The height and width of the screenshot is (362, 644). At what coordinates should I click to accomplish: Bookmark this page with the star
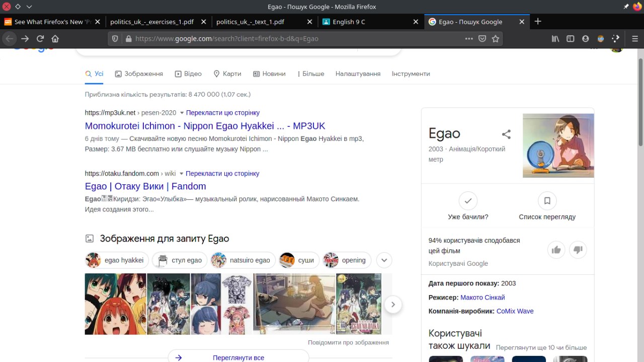pyautogui.click(x=496, y=38)
